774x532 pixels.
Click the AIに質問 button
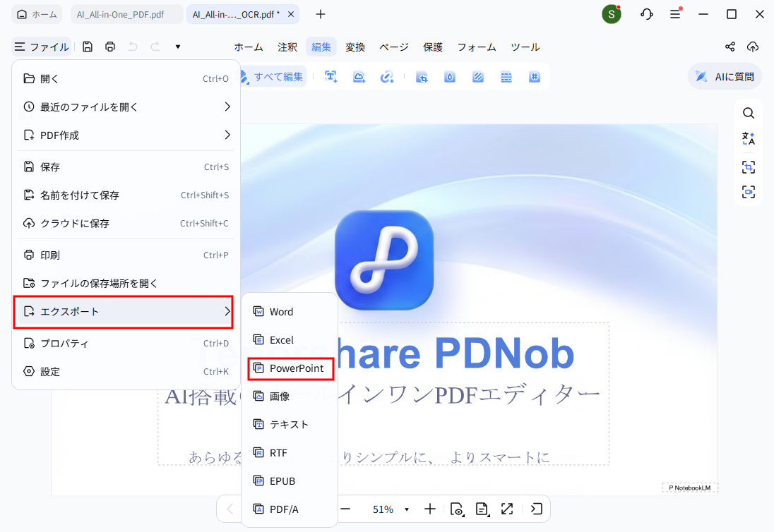(725, 76)
